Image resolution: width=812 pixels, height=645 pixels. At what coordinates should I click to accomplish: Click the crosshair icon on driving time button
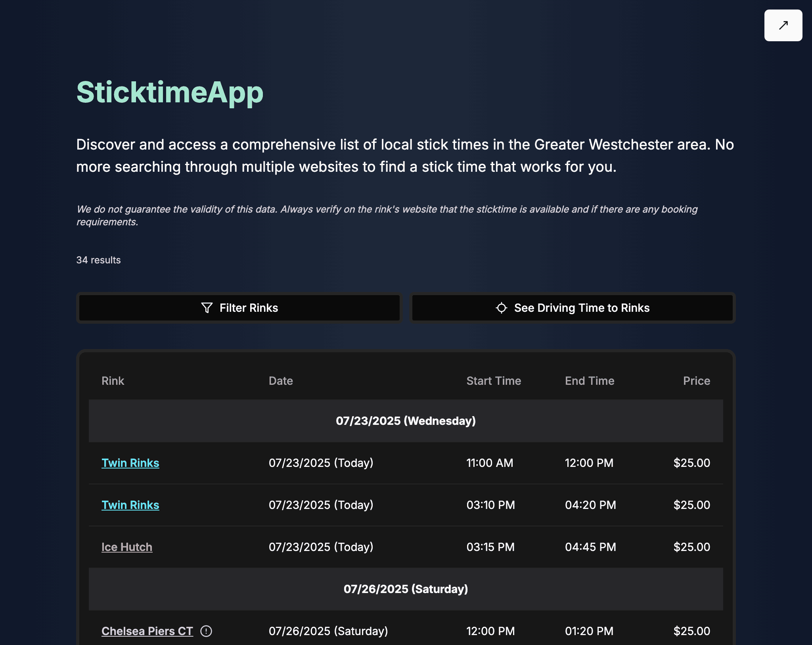click(502, 308)
